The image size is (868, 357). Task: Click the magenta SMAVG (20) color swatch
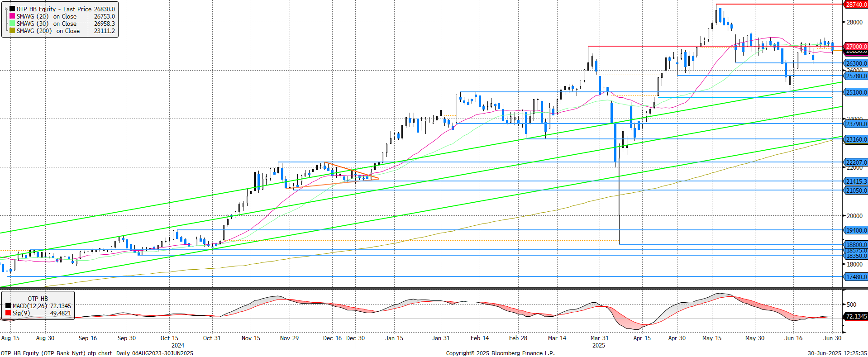(x=12, y=16)
